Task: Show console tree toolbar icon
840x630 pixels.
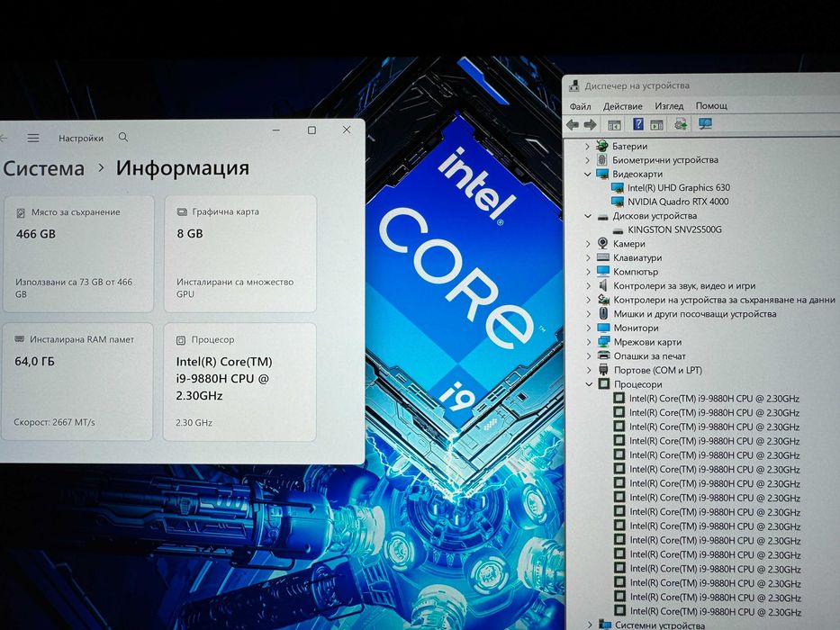Action: pyautogui.click(x=614, y=125)
